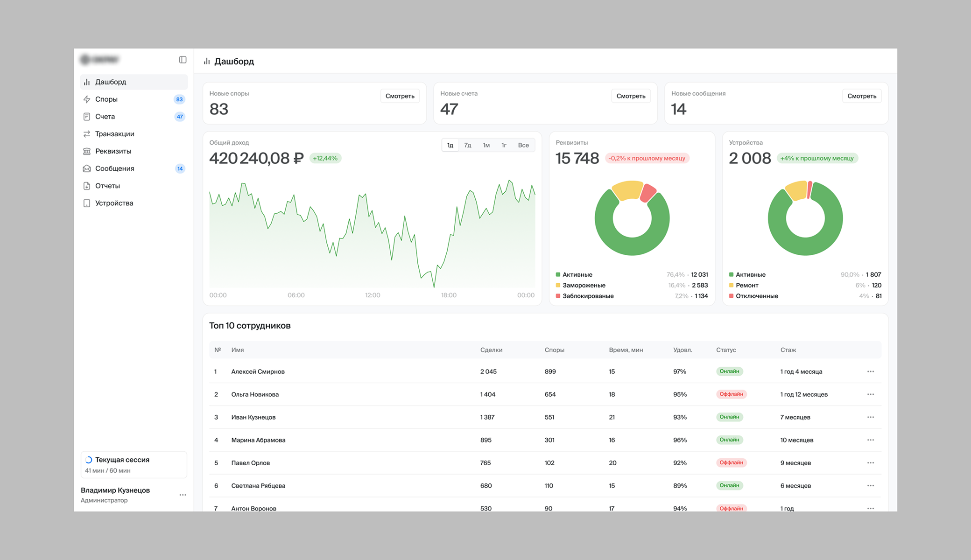Select the 1г chart period tab
Image resolution: width=971 pixels, height=560 pixels.
point(504,145)
